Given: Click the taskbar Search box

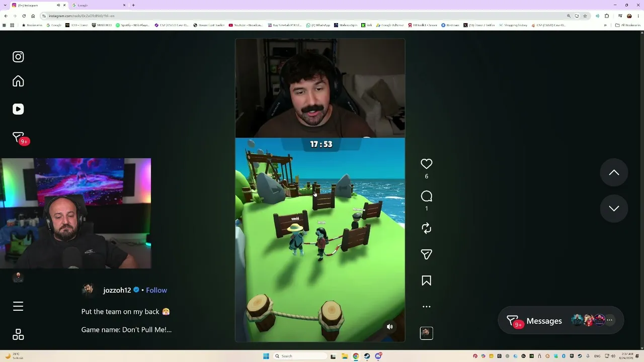Looking at the screenshot, I should (300, 356).
